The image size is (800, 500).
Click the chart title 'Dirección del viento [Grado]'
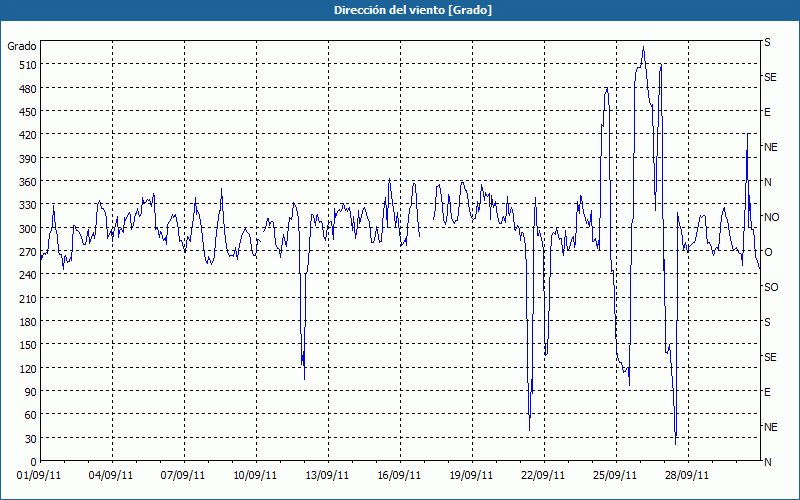point(412,10)
